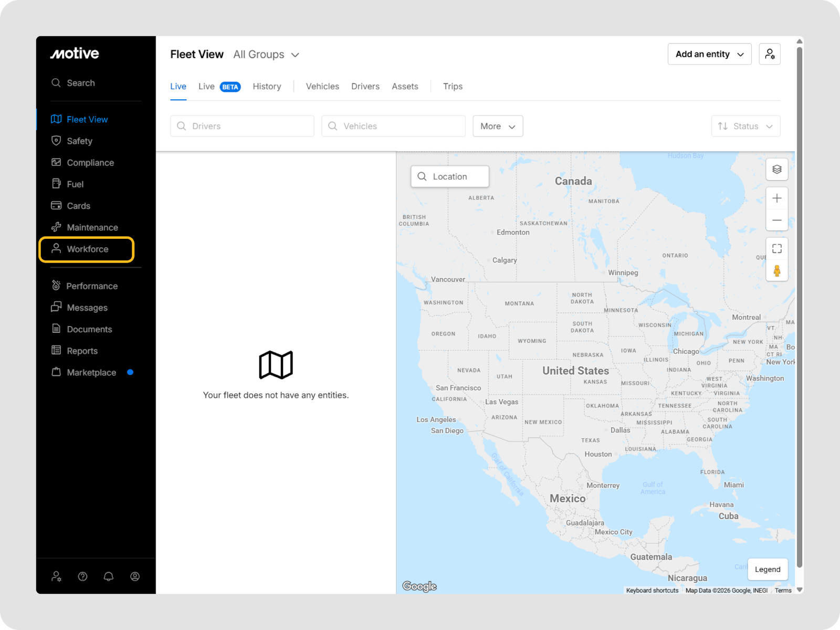Open the Cards section
The width and height of the screenshot is (840, 630).
pyautogui.click(x=71, y=206)
